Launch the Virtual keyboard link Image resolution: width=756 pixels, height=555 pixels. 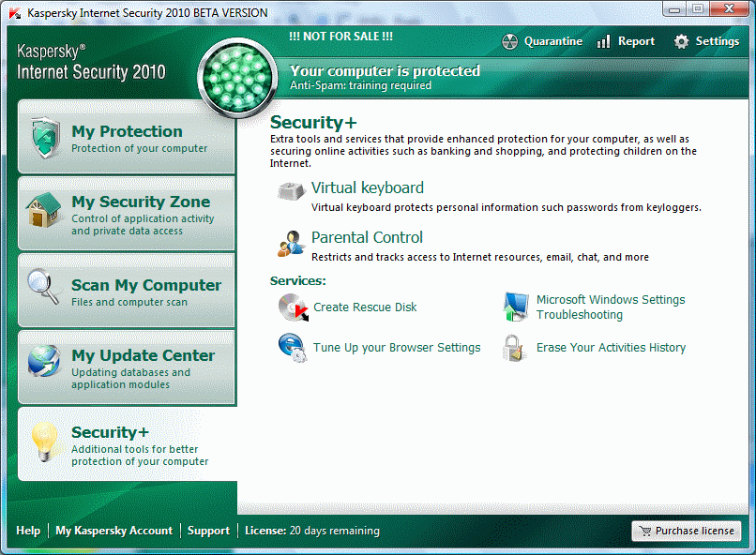coord(368,187)
